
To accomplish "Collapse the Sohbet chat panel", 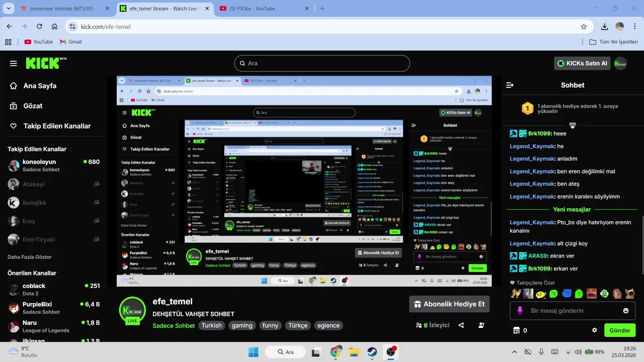I will pyautogui.click(x=510, y=85).
